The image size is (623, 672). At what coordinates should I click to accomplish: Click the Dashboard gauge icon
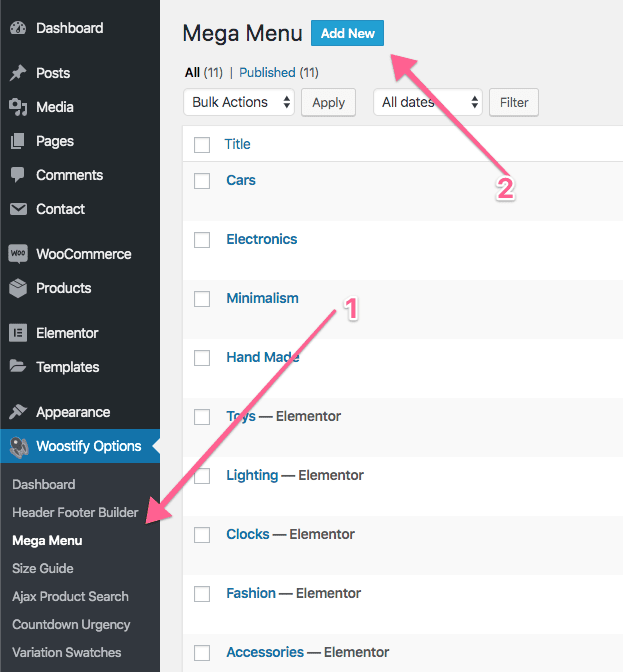coord(18,28)
